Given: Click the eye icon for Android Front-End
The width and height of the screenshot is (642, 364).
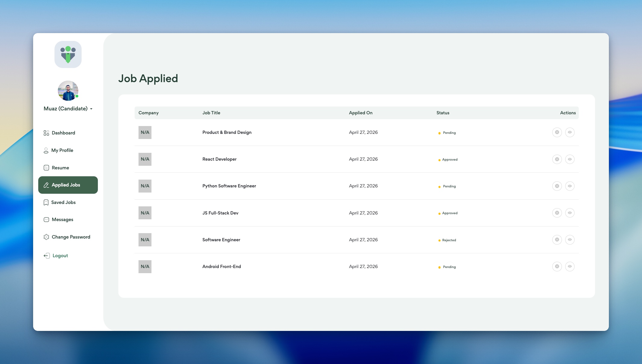Looking at the screenshot, I should 569,267.
